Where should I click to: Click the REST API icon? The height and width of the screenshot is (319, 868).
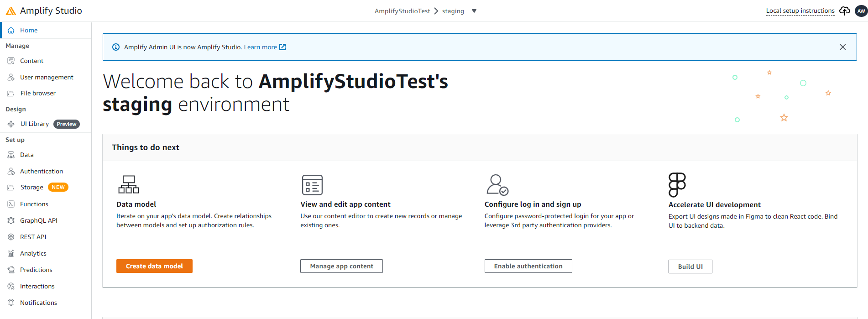point(11,237)
